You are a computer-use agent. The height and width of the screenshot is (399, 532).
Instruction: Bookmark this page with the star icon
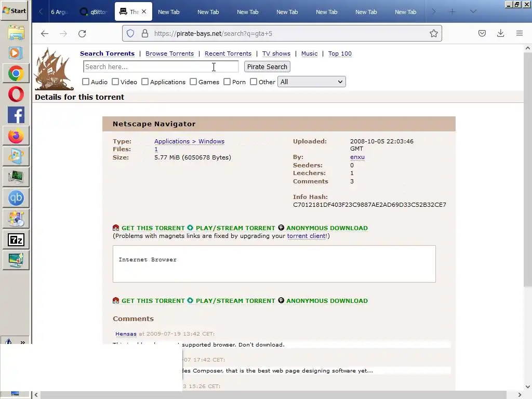coord(434,33)
